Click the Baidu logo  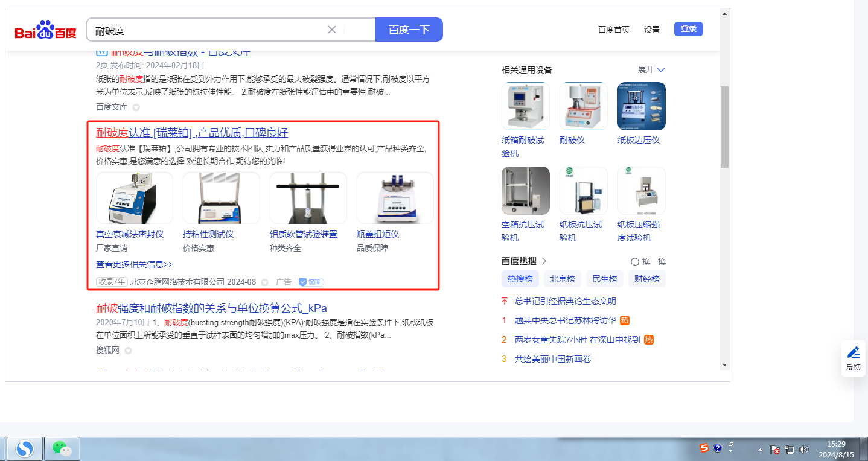coord(46,30)
